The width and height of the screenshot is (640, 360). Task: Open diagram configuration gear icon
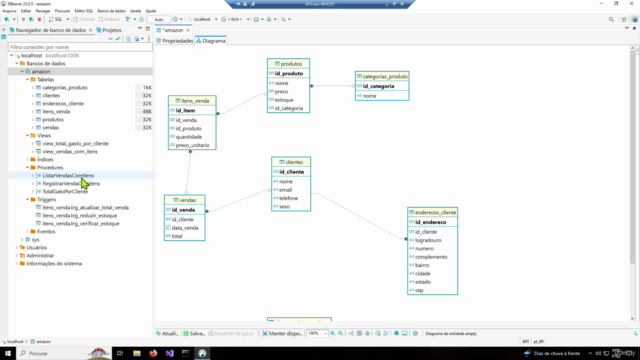(415, 333)
